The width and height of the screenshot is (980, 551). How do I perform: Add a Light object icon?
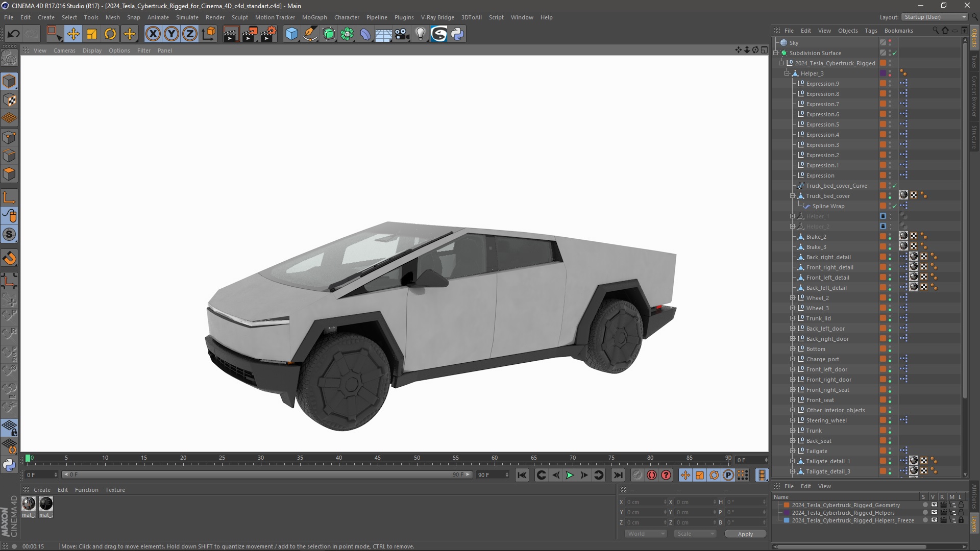(421, 34)
